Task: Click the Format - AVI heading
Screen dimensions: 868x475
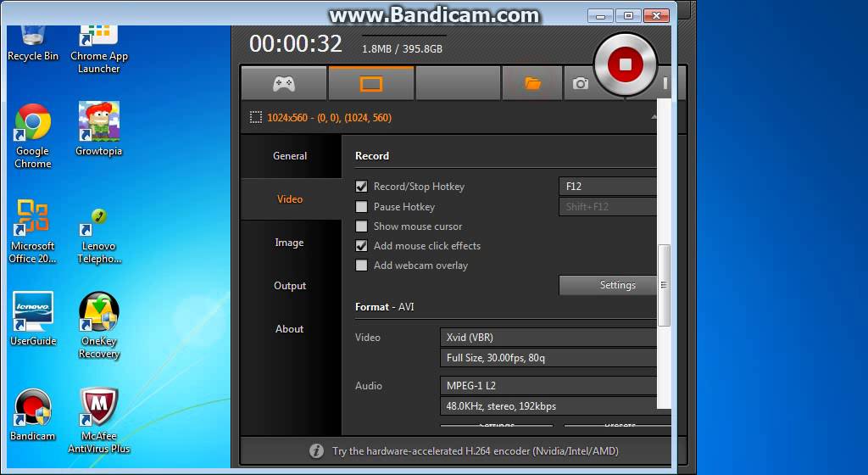Action: point(384,307)
